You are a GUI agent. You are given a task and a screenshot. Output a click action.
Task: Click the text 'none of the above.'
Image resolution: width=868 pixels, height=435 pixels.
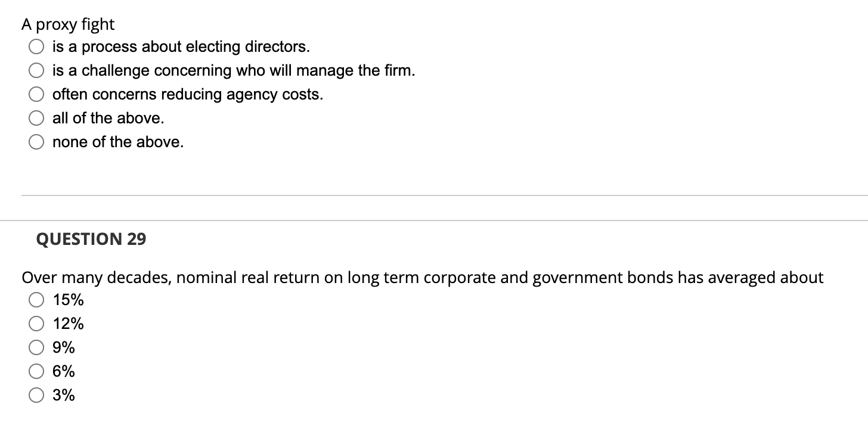click(117, 141)
